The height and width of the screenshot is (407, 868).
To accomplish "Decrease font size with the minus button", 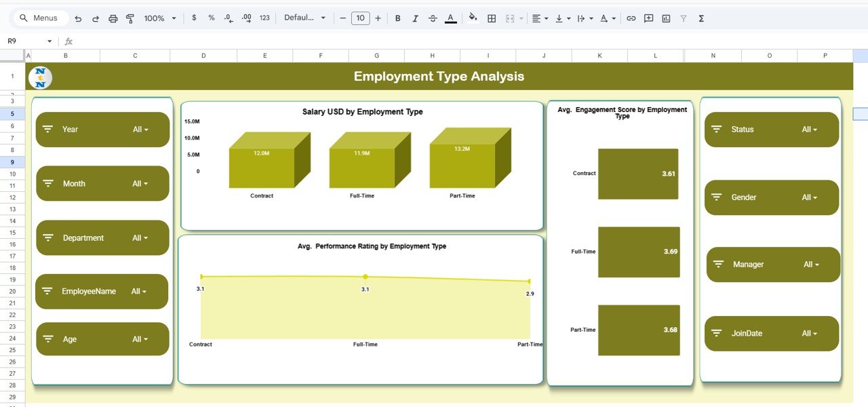I will (343, 18).
